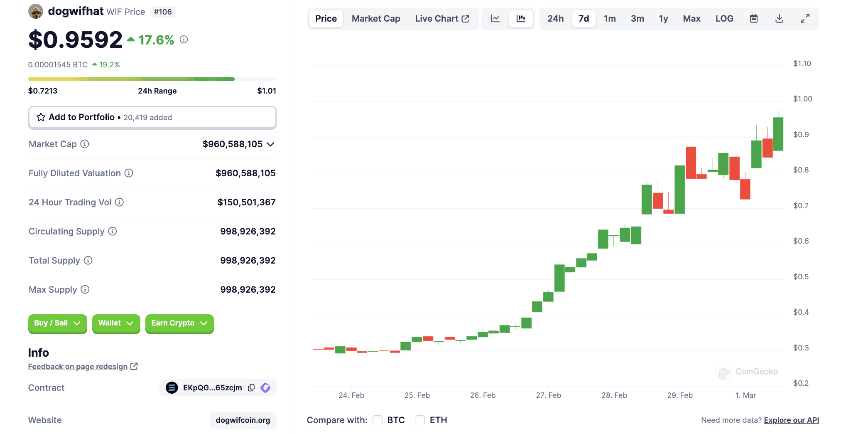Viewport: 868px width, 434px height.
Task: Set chart range to 24h
Action: tap(555, 19)
